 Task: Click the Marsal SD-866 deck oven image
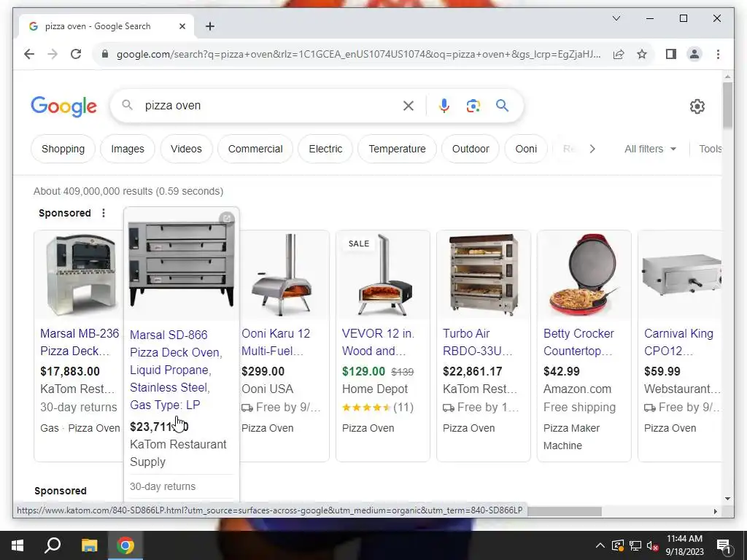(182, 264)
